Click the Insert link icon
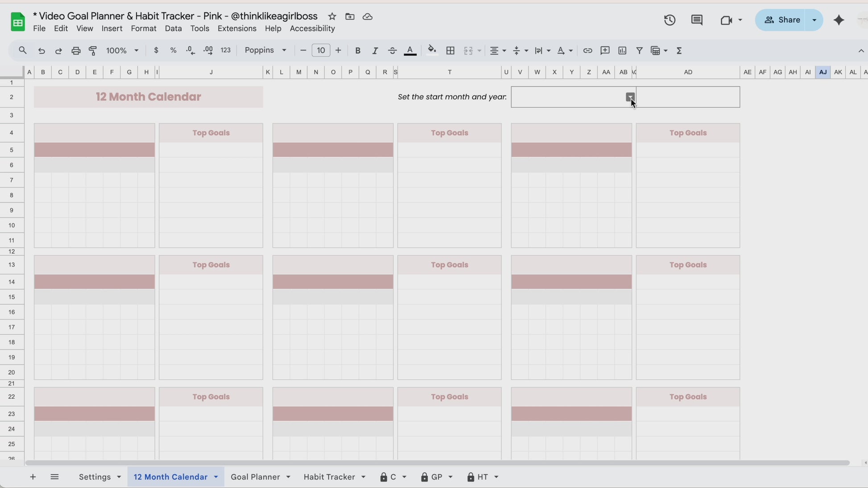The height and width of the screenshot is (488, 868). [x=587, y=50]
